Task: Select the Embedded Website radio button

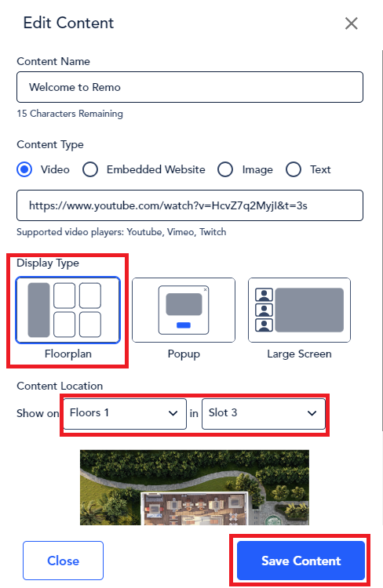Action: tap(90, 169)
